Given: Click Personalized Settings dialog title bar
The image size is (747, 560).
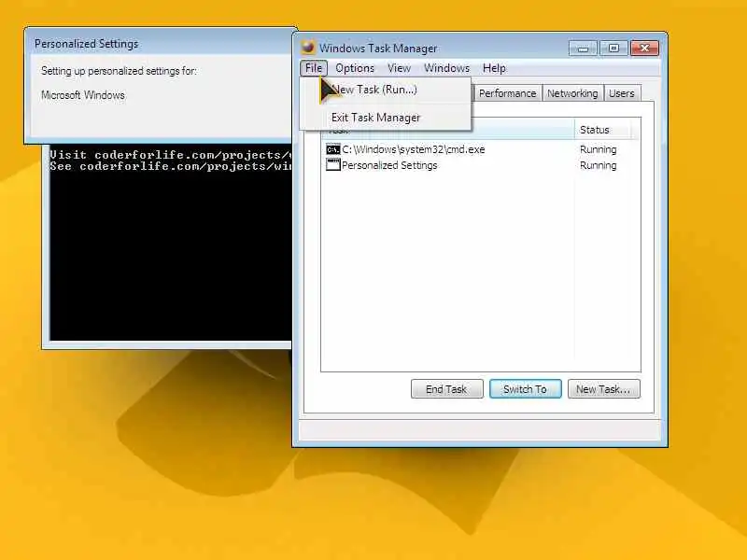Looking at the screenshot, I should point(160,43).
